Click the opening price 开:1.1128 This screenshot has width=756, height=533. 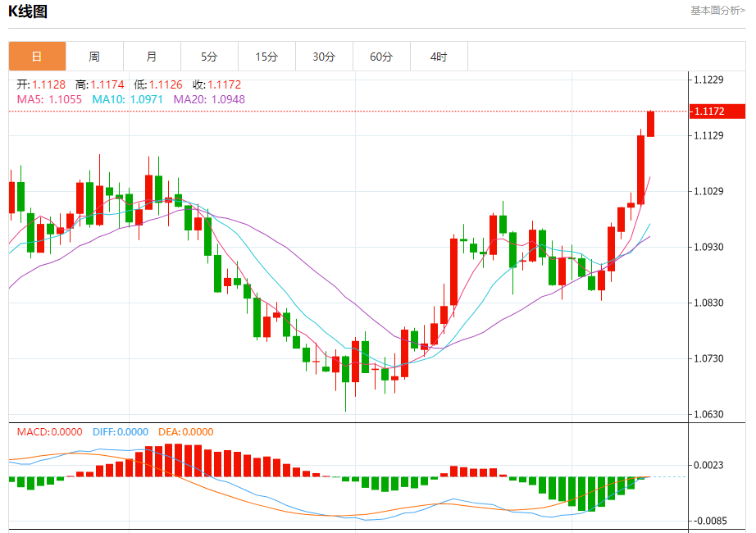click(x=41, y=85)
